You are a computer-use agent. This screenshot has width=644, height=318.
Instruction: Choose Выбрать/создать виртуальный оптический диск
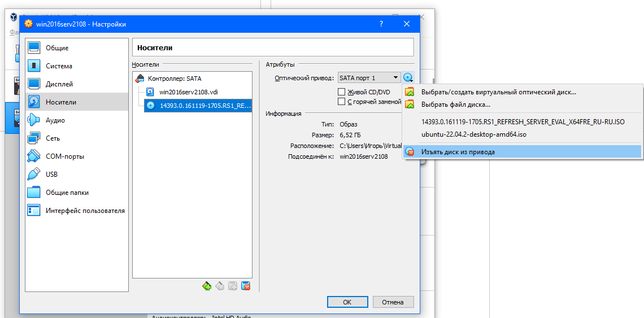(522, 92)
